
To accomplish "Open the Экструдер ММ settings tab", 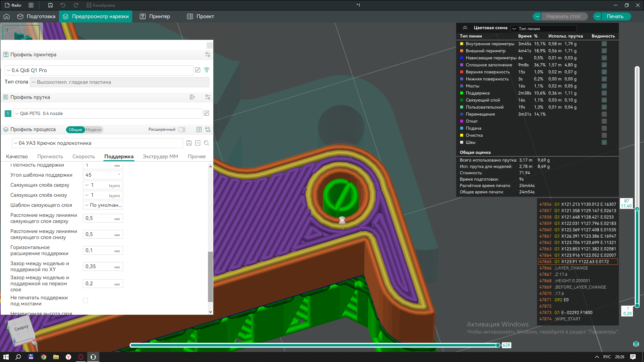I will click(x=160, y=157).
